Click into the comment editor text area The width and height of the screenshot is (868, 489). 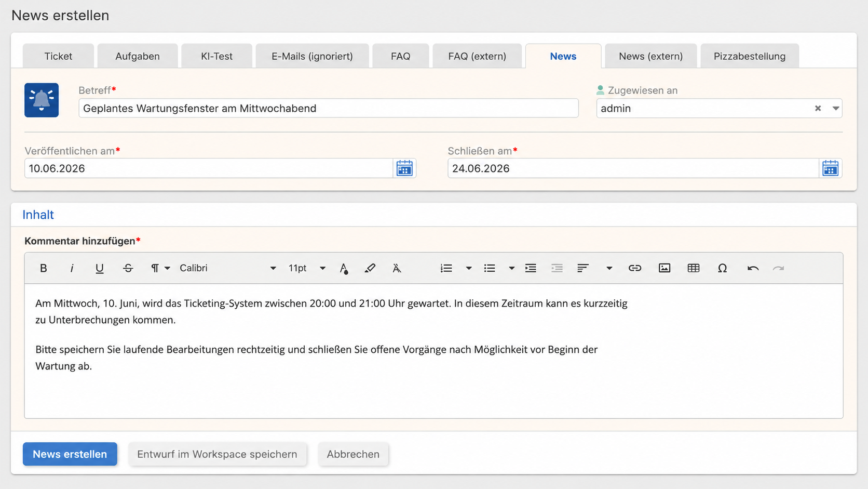433,351
